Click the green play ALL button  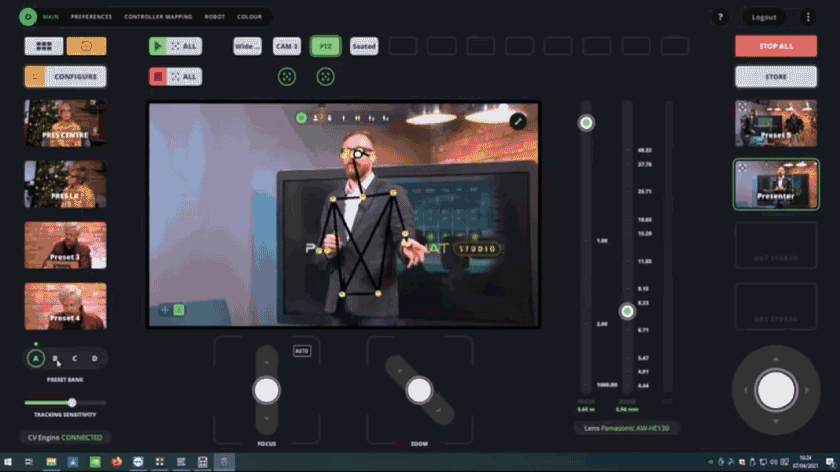pyautogui.click(x=175, y=46)
